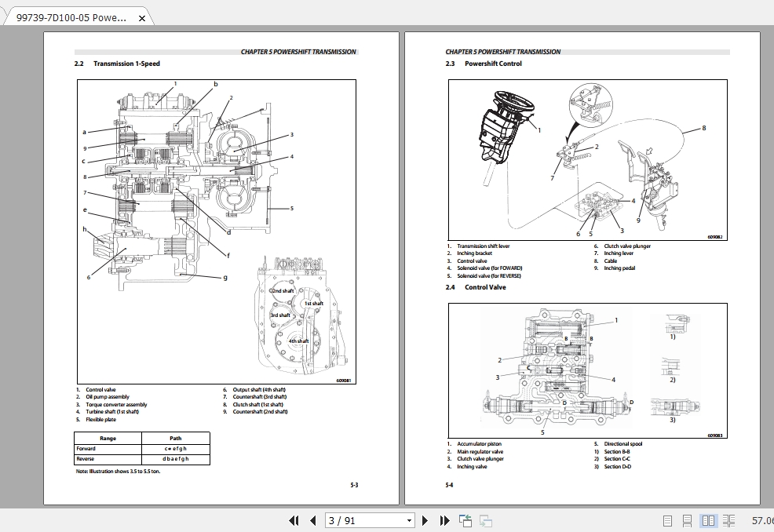
Task: Click the legend text 'Accumulator piston'
Action: pos(480,444)
